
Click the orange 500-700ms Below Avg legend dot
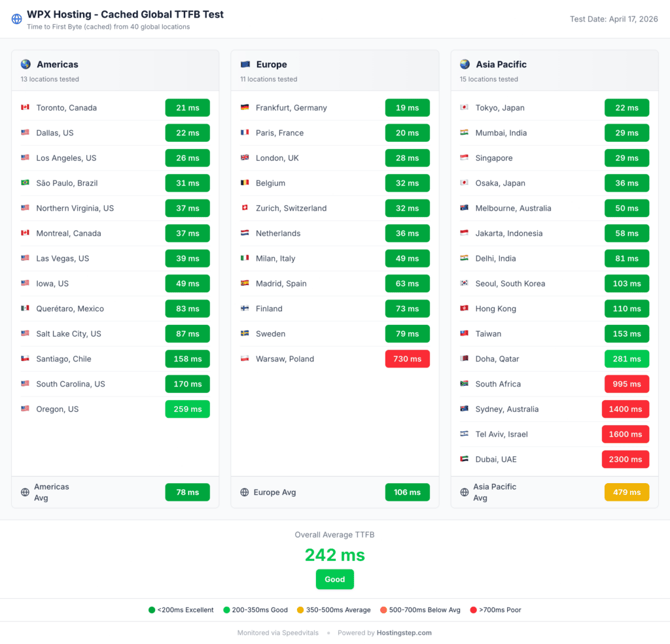pos(383,610)
